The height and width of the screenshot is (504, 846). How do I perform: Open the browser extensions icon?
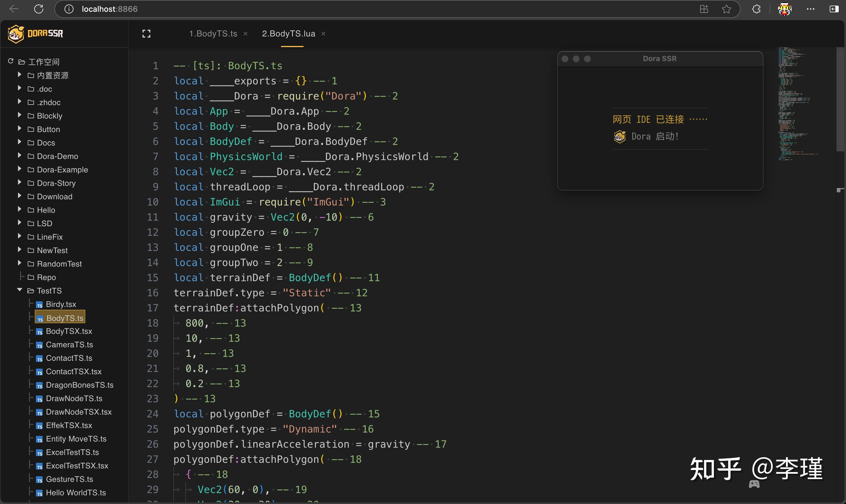pos(756,9)
